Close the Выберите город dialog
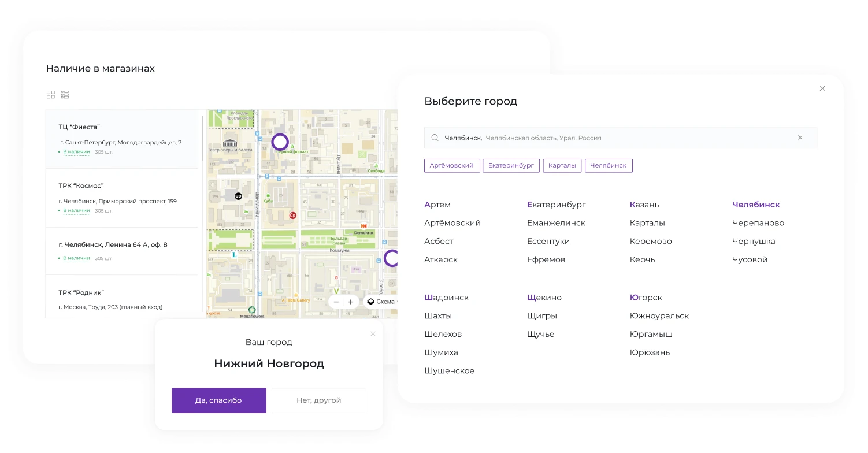The width and height of the screenshot is (868, 453). click(822, 88)
